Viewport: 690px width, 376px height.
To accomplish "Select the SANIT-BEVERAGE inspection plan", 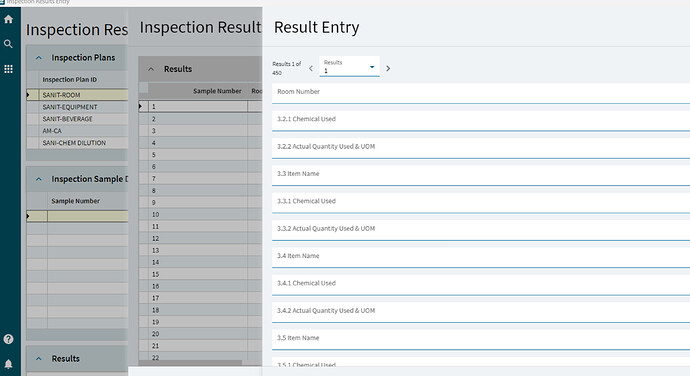I will (77, 119).
